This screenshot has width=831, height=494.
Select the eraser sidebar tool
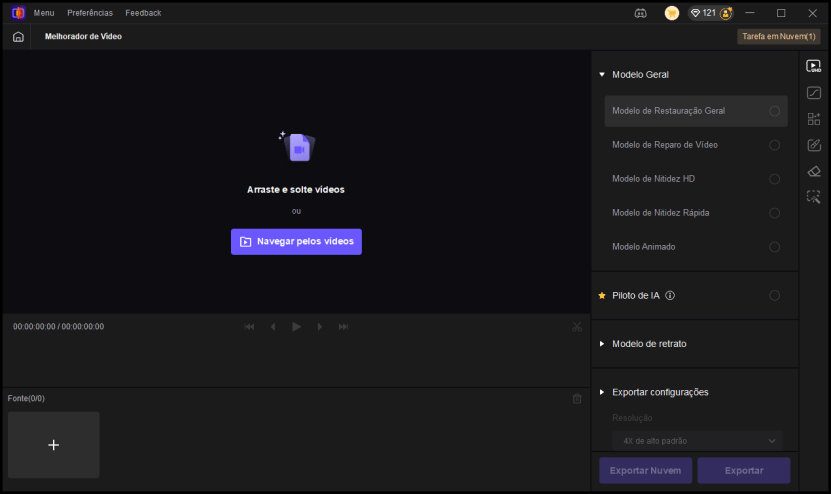coord(814,171)
